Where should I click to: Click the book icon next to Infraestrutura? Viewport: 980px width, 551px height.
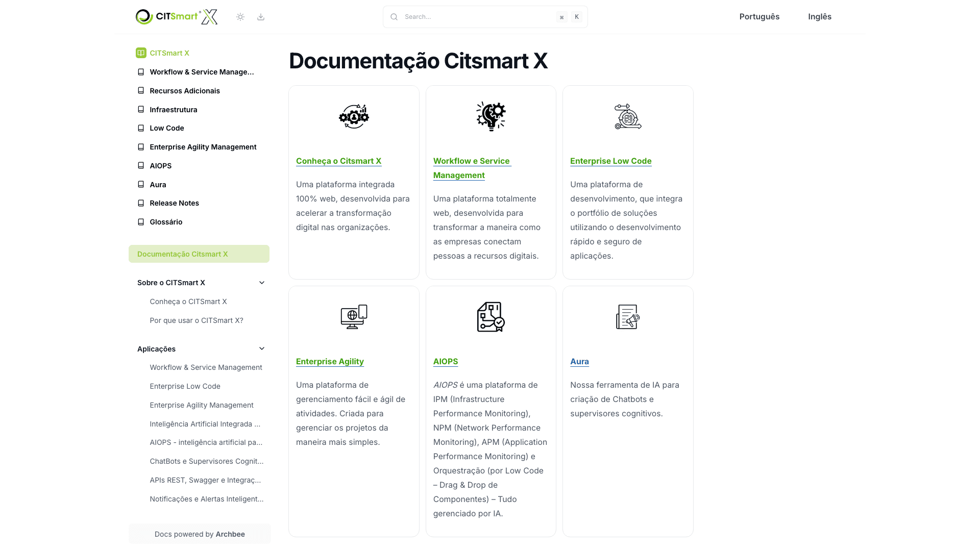(140, 109)
